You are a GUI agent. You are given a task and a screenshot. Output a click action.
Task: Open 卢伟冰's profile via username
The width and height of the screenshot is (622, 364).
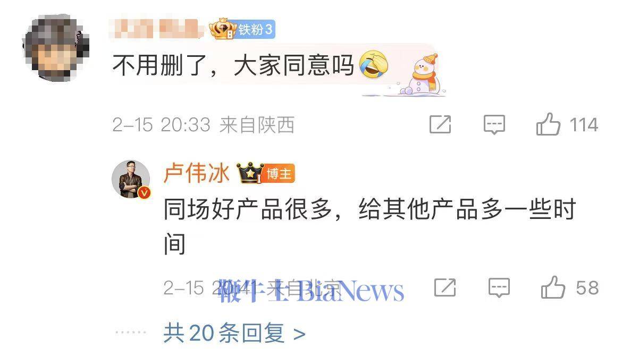click(x=196, y=173)
